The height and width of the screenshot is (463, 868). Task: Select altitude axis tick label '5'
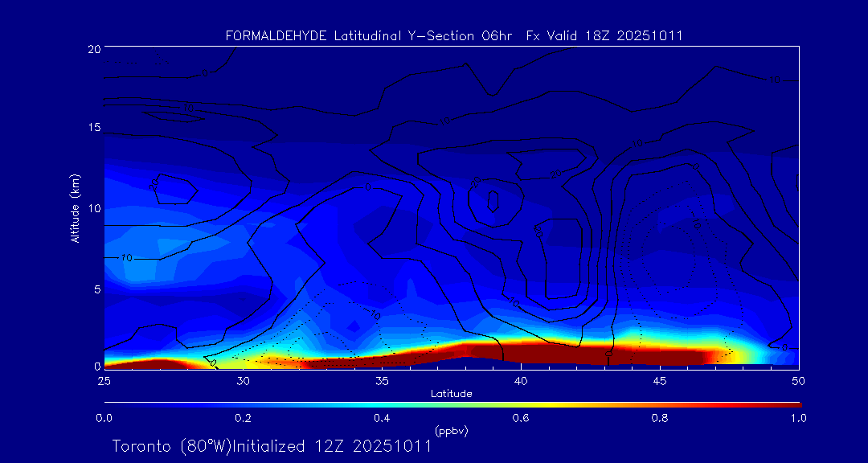tap(96, 289)
